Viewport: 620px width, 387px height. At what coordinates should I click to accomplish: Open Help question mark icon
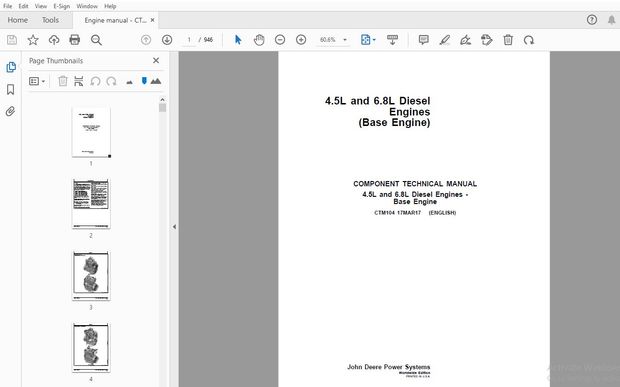tap(592, 20)
